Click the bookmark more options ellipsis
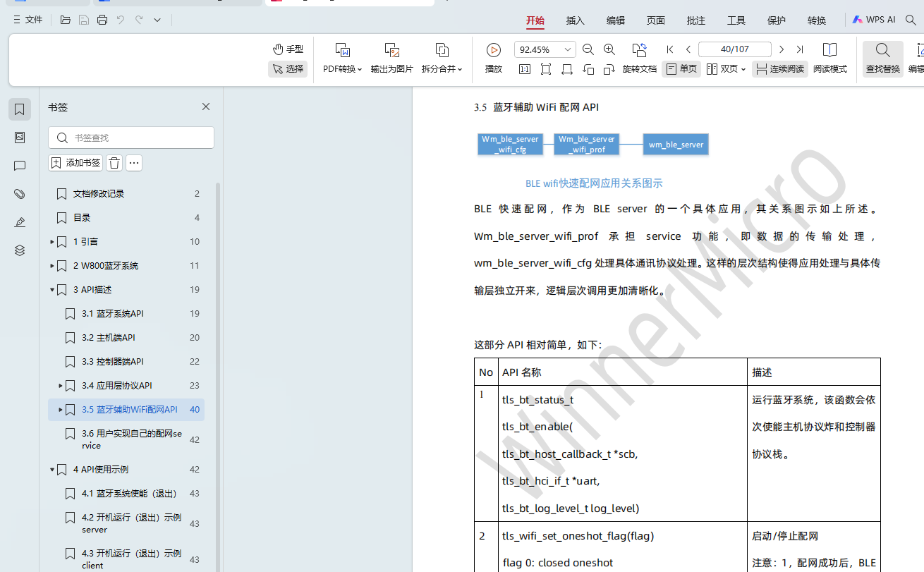This screenshot has width=924, height=572. 134,163
